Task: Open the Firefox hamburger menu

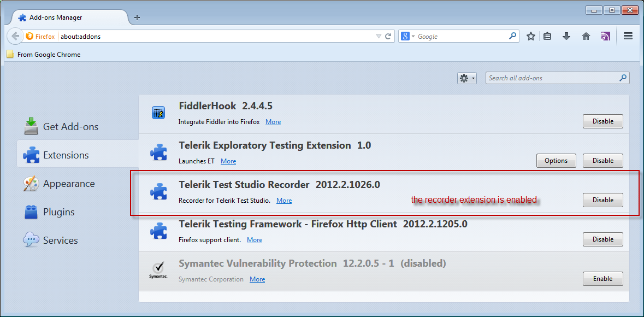Action: (x=628, y=36)
